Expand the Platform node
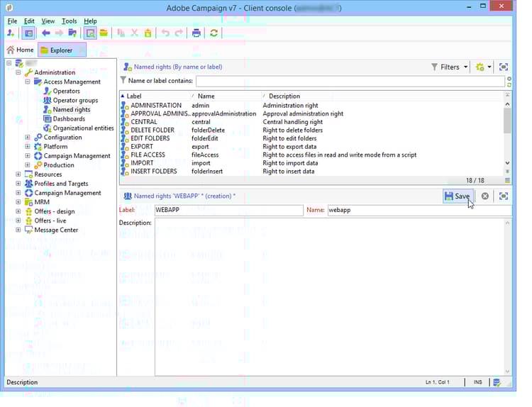 [x=28, y=146]
